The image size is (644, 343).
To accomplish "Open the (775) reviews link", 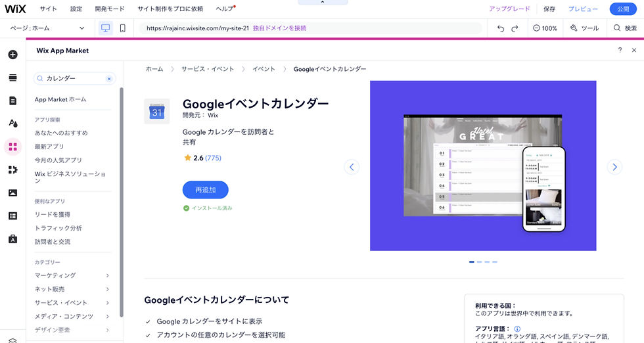I will coord(213,158).
